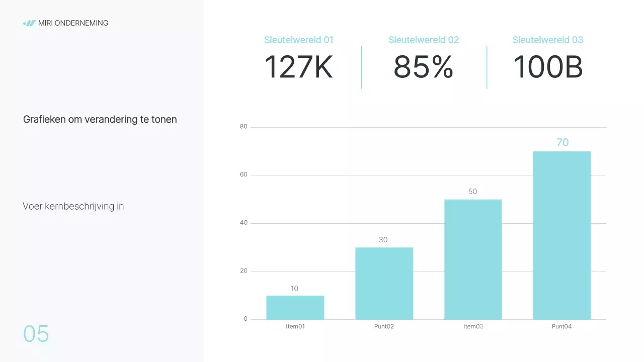The height and width of the screenshot is (362, 644).
Task: Select the data label 50 above the bar
Action: point(472,192)
